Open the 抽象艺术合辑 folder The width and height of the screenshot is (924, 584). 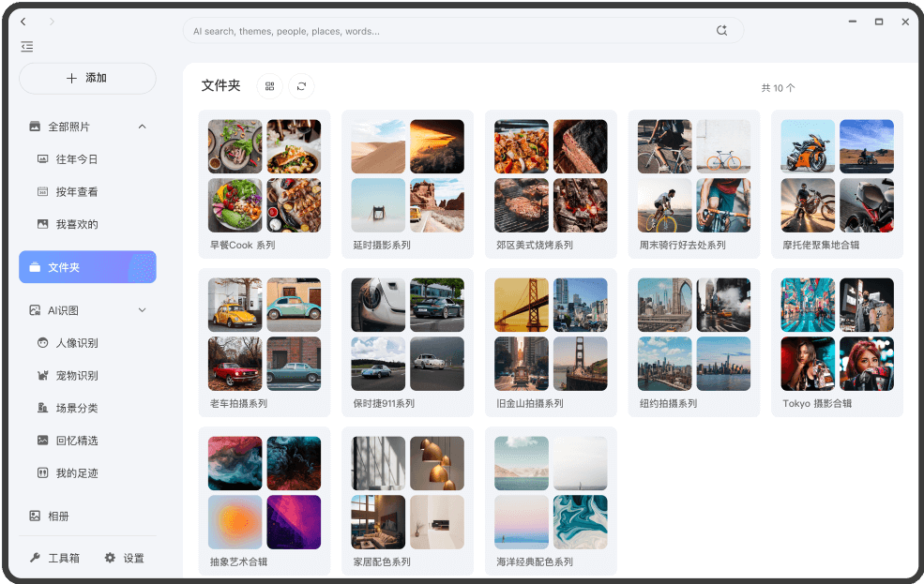265,500
